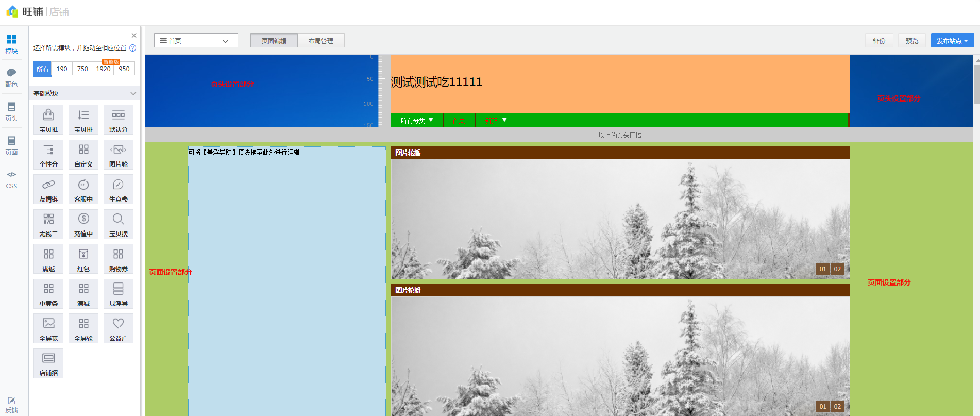Open the 反馈 feedback link
The height and width of the screenshot is (416, 980).
[x=11, y=405]
